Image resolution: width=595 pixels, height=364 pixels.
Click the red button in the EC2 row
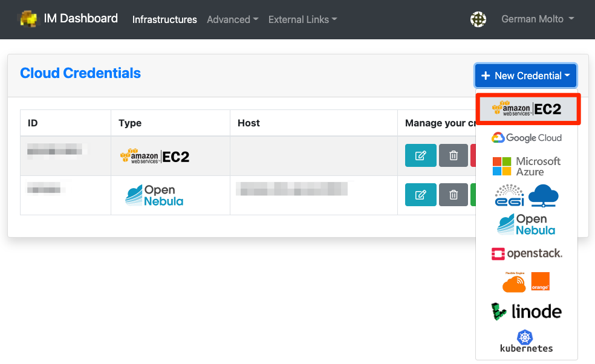(x=473, y=155)
